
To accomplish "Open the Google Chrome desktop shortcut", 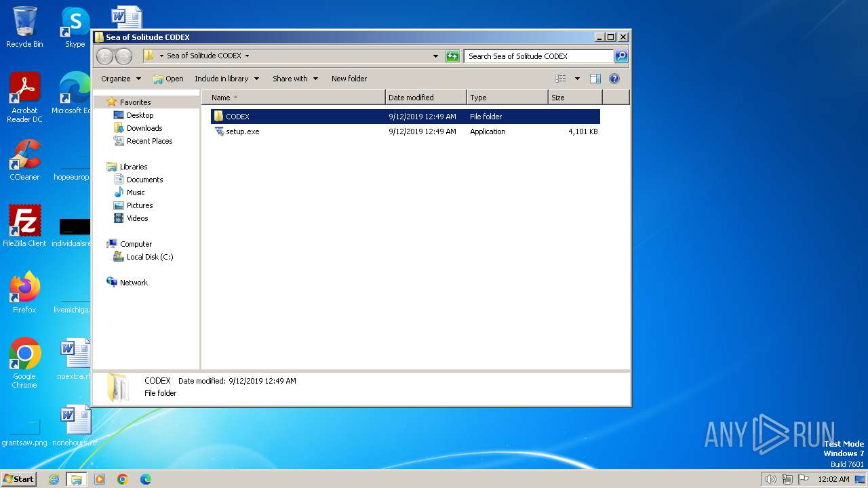I will click(24, 364).
